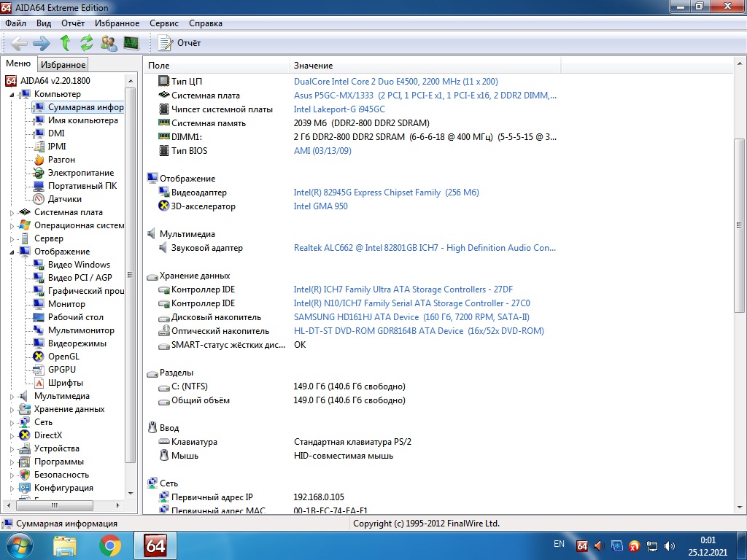Open the Asus P5GC-MX/1333 motherboard link
This screenshot has height=560, width=747.
point(425,96)
